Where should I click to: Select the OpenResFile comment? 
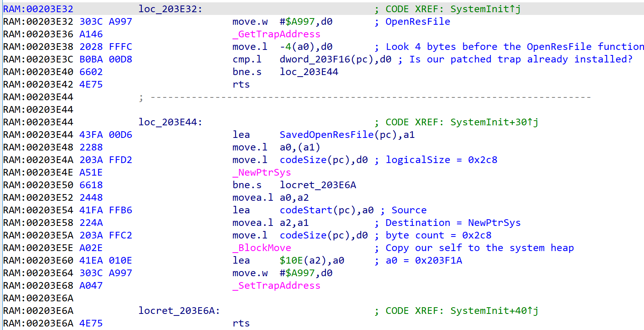[418, 22]
